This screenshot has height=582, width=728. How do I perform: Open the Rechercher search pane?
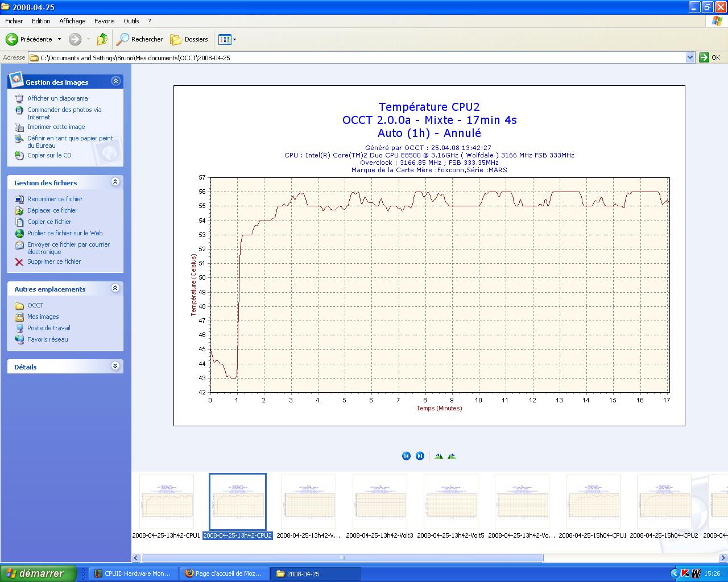click(x=140, y=39)
